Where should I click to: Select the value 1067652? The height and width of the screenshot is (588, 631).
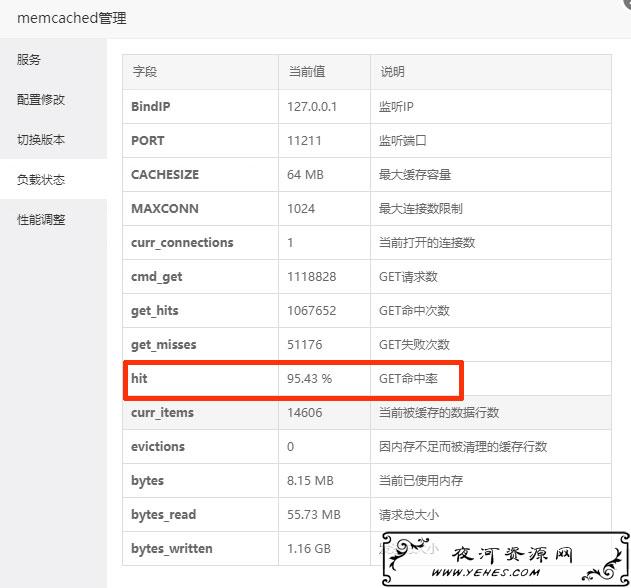point(311,310)
